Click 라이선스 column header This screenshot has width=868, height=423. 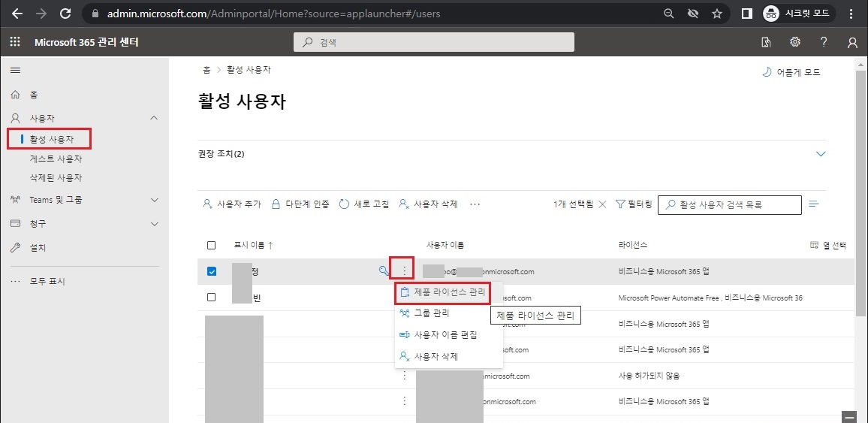coord(633,245)
